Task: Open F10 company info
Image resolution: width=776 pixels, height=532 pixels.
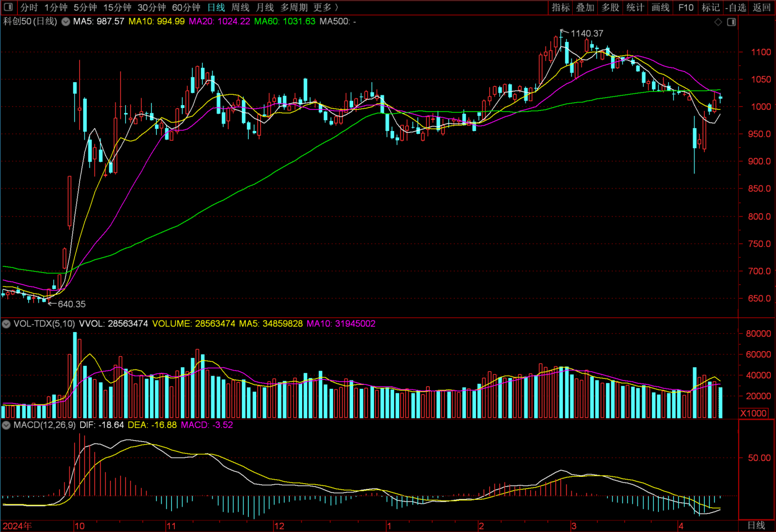Action: [x=686, y=7]
